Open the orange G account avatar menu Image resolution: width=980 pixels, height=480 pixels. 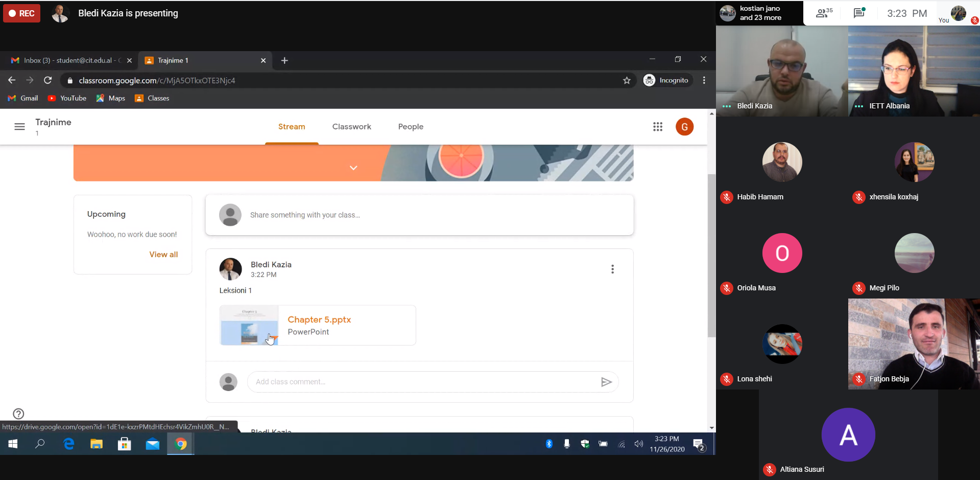(684, 127)
